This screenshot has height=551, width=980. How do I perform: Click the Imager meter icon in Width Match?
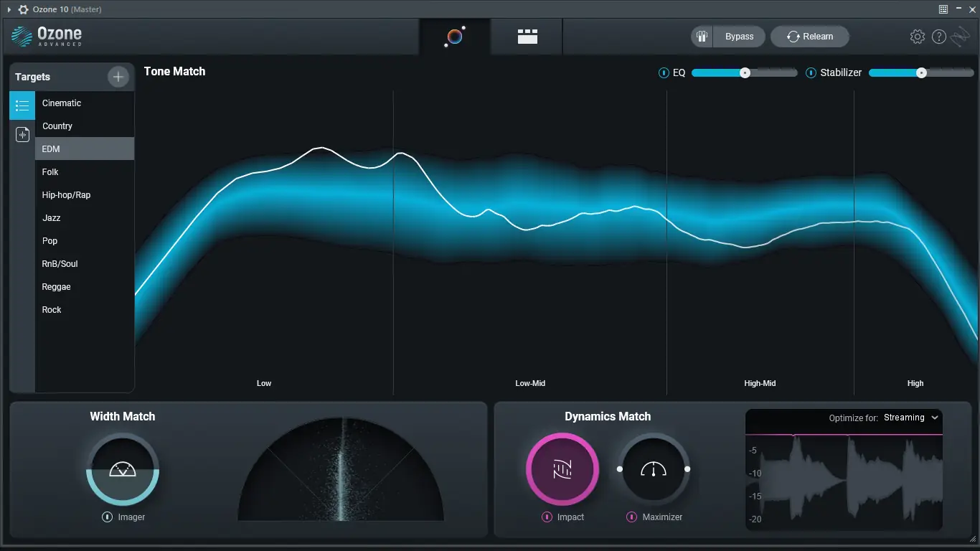click(x=122, y=470)
